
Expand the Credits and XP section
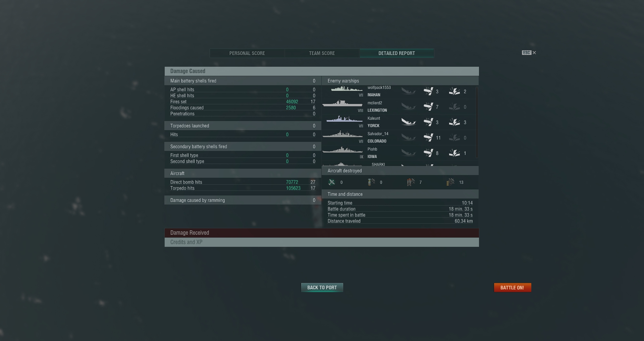(x=322, y=242)
